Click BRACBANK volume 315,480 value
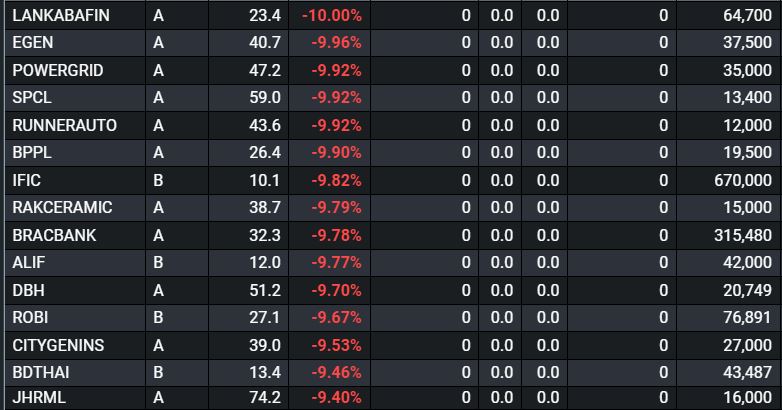The image size is (782, 410). tap(737, 235)
